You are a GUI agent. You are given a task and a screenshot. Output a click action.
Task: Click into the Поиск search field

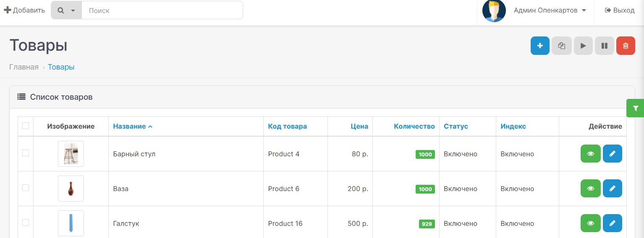pyautogui.click(x=162, y=10)
